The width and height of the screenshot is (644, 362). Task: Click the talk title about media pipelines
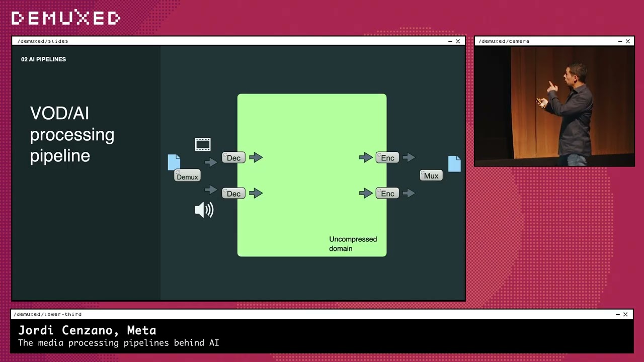[x=118, y=343]
